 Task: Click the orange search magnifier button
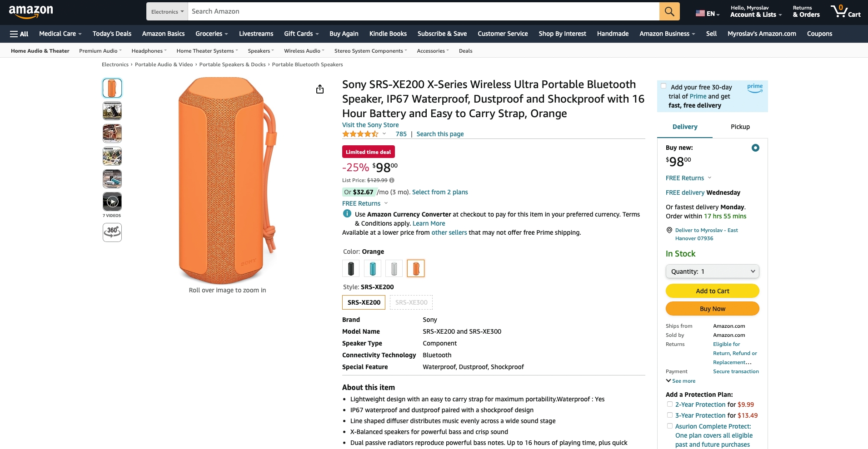point(669,11)
